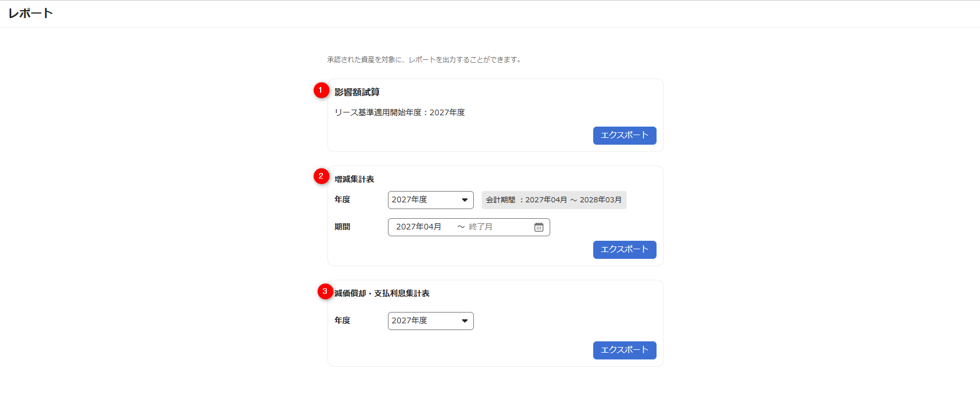Click the 期間 field label
This screenshot has height=412, width=980.
pyautogui.click(x=342, y=227)
